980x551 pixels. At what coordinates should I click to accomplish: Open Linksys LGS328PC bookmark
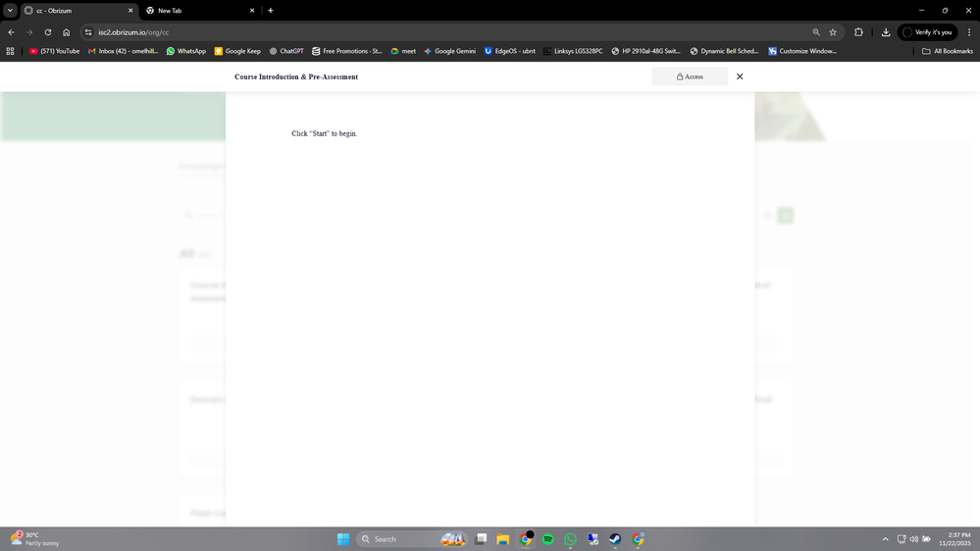(573, 51)
